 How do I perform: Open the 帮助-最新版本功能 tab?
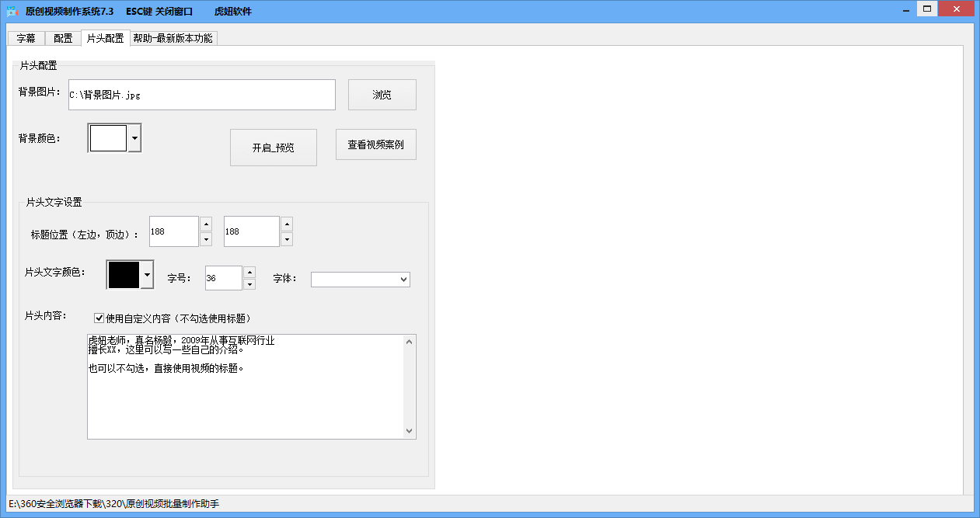click(173, 38)
